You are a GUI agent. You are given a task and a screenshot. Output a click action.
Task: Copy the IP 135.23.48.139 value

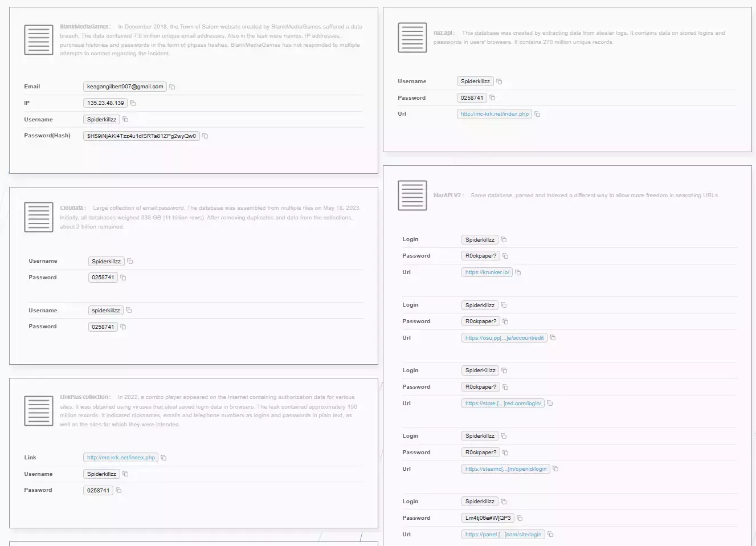coord(133,104)
